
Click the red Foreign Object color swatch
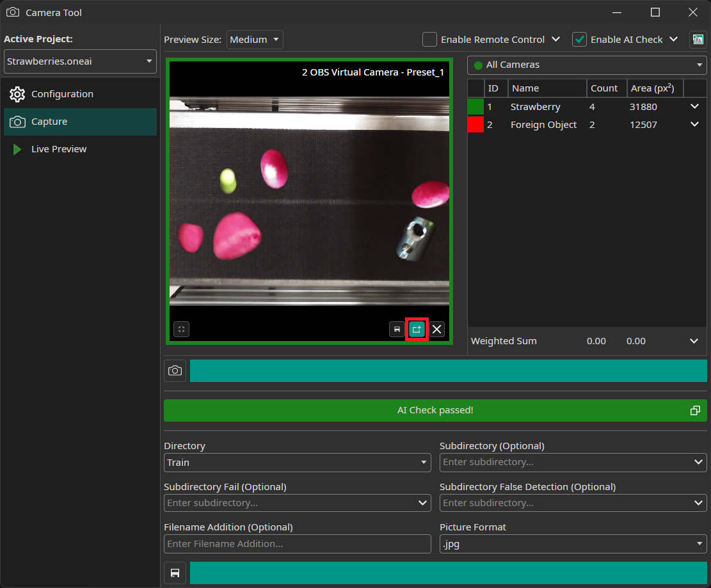click(475, 125)
